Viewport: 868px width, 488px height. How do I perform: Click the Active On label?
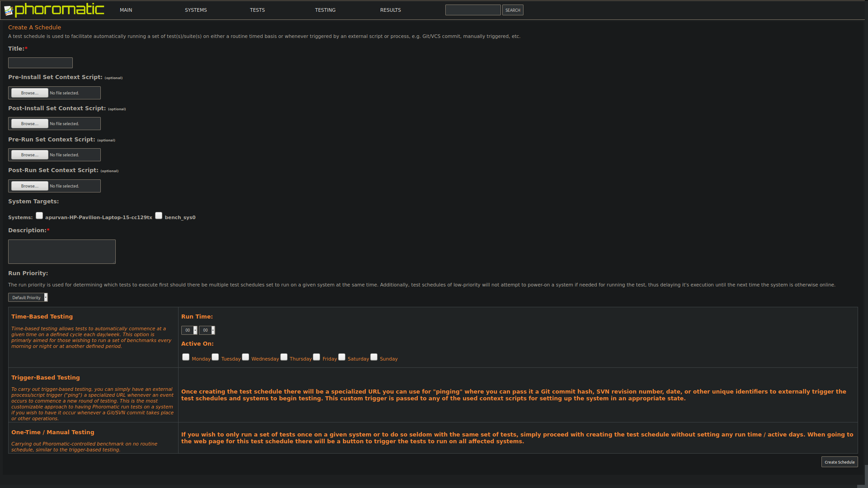point(198,343)
